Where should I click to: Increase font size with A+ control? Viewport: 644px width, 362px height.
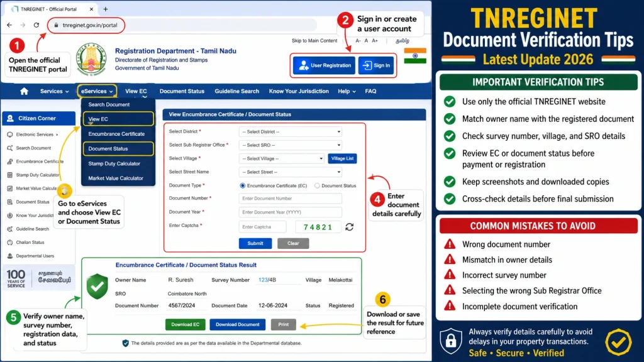(375, 41)
